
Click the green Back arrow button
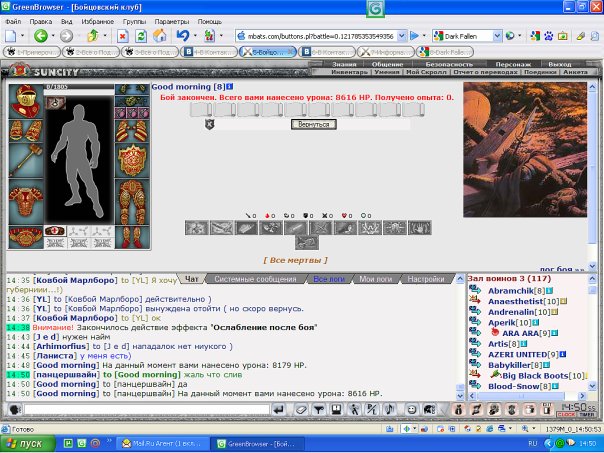pyautogui.click(x=40, y=36)
